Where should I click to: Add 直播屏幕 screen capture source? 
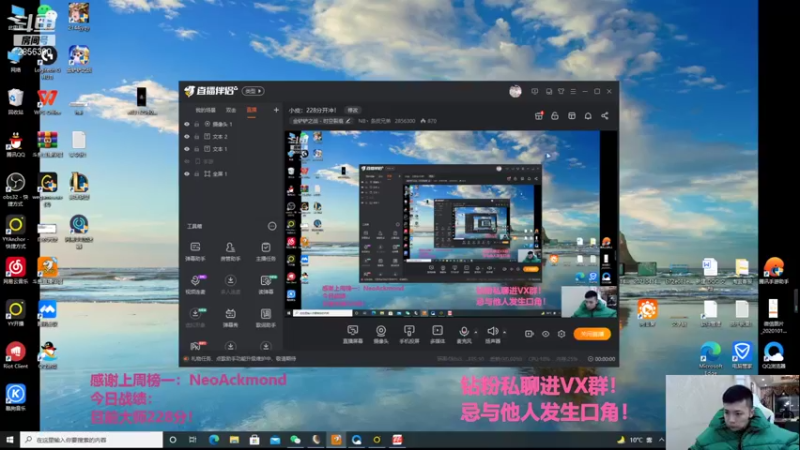click(x=353, y=334)
